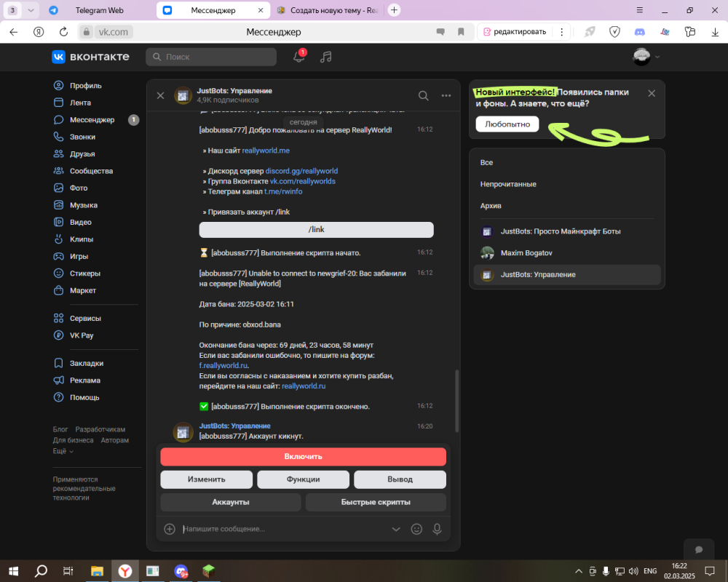Open File Explorer from taskbar
Viewport: 728px width, 582px height.
pos(97,571)
